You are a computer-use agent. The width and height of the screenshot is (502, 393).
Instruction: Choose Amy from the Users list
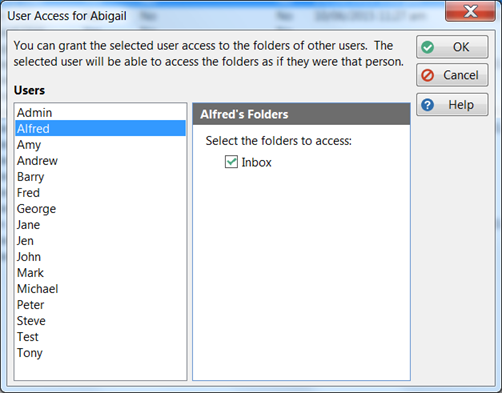(100, 145)
